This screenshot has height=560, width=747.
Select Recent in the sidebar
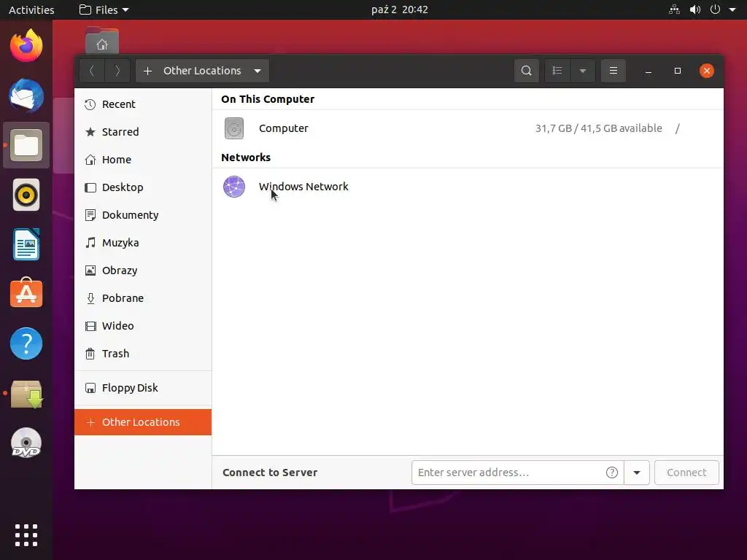click(x=143, y=104)
